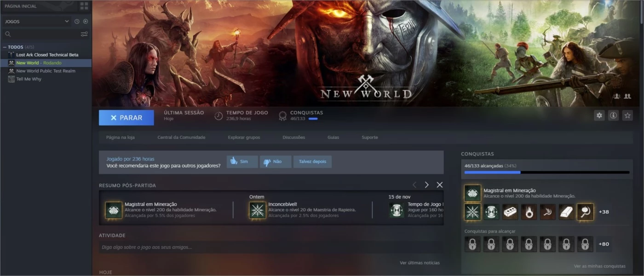The height and width of the screenshot is (276, 644).
Task: Click the Jogado por 236 horas text
Action: point(131,159)
